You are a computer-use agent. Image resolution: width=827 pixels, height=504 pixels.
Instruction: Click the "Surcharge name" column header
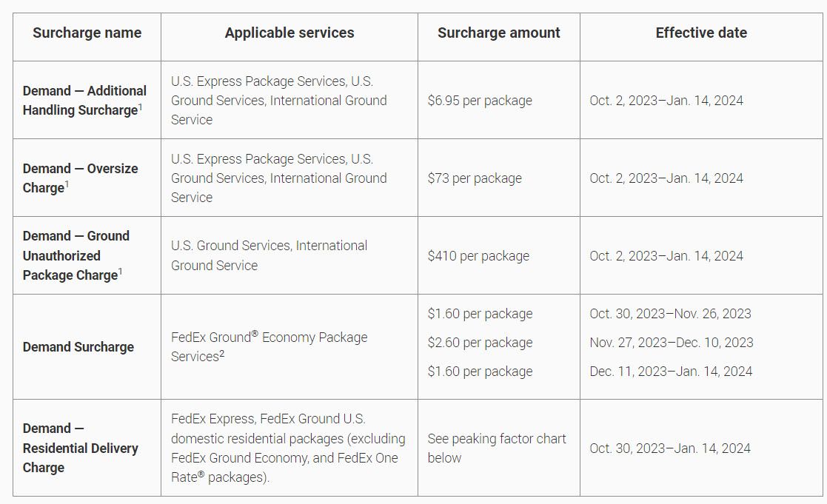tap(87, 33)
